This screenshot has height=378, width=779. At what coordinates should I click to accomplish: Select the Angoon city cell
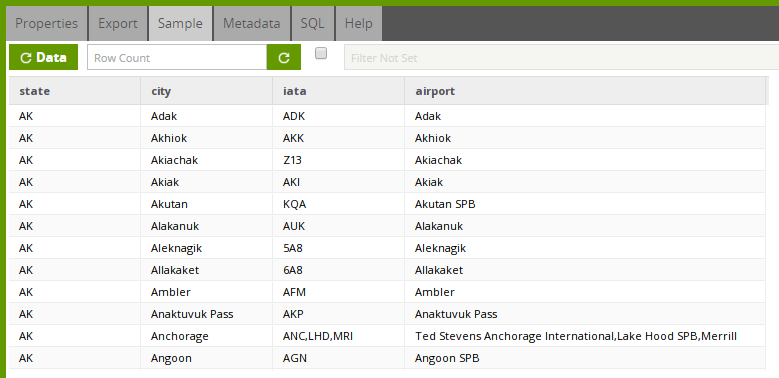(207, 358)
